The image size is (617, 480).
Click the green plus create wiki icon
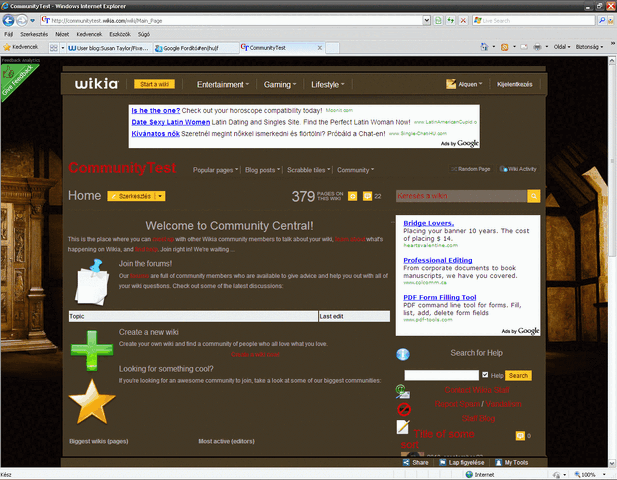coord(92,351)
